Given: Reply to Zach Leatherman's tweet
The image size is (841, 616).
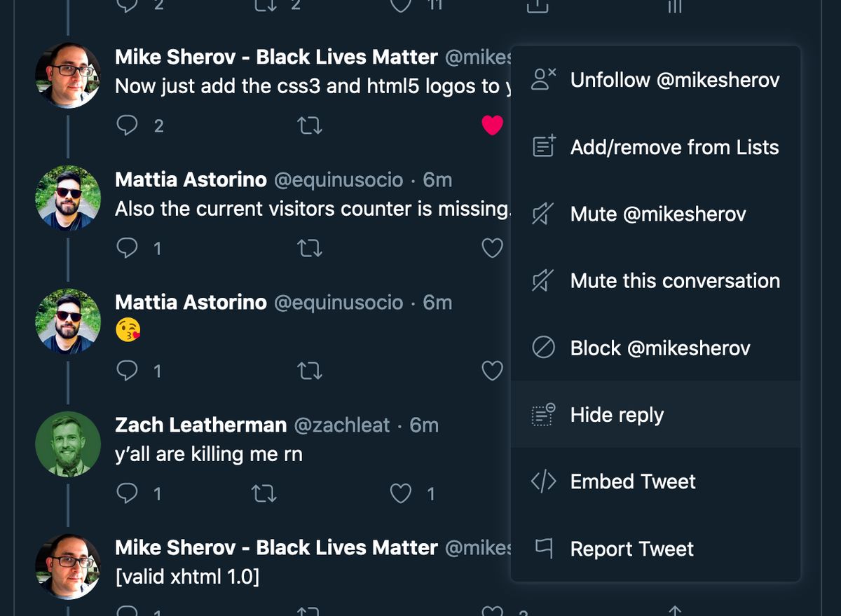Looking at the screenshot, I should coord(127,494).
